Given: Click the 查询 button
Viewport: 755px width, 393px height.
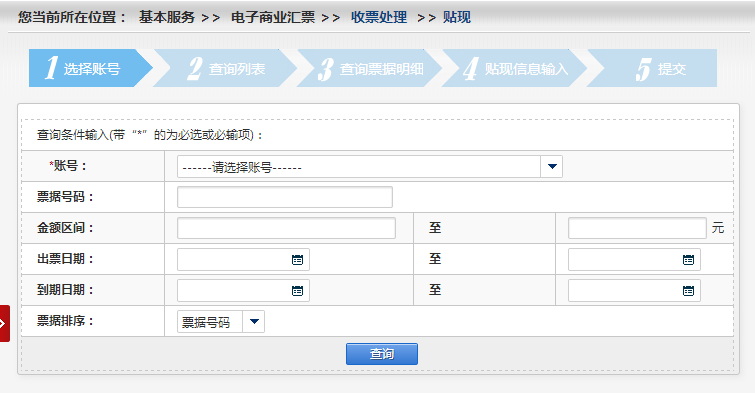Looking at the screenshot, I should [x=382, y=354].
